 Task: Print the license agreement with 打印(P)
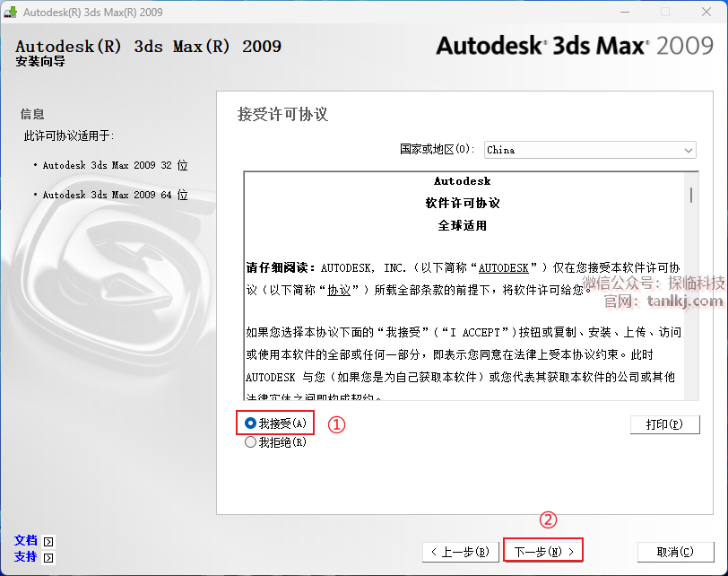(x=665, y=424)
